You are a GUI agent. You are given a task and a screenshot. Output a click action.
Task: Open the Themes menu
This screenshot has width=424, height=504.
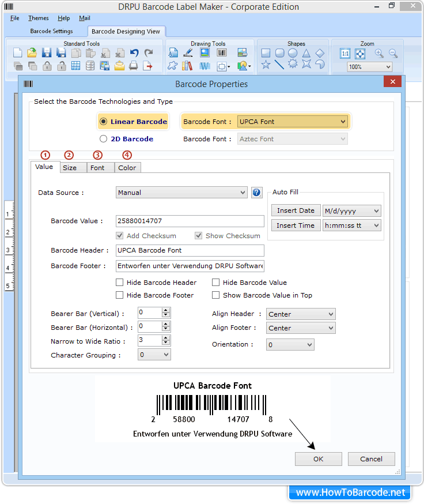point(39,18)
